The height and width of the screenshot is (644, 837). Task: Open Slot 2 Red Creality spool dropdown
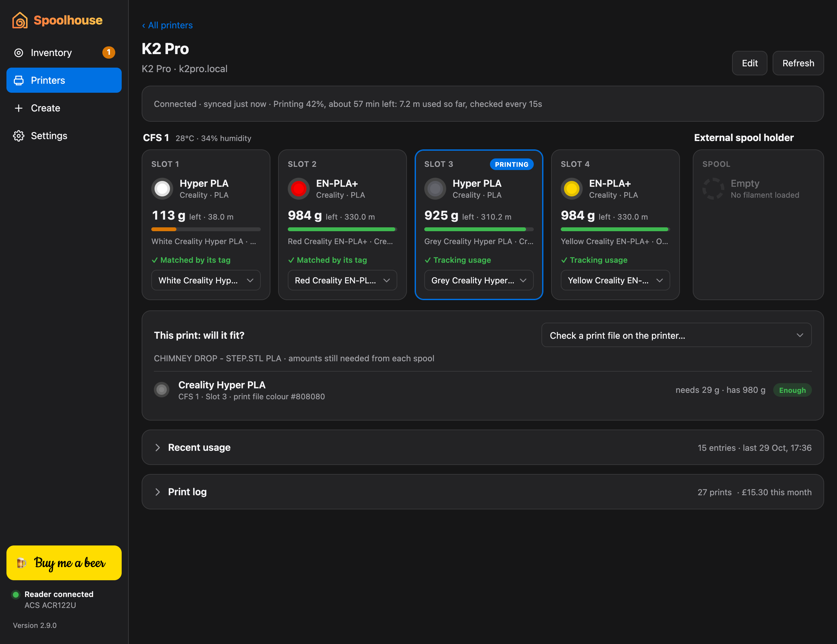pyautogui.click(x=342, y=280)
